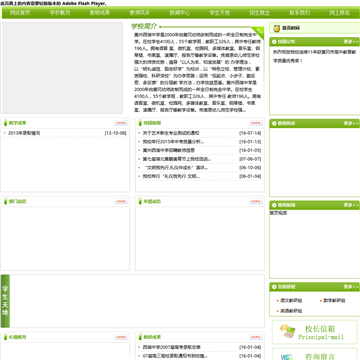Screen dimensions: 360x360
Task: Open 联系我们 in the navigation bar
Action: click(300, 13)
